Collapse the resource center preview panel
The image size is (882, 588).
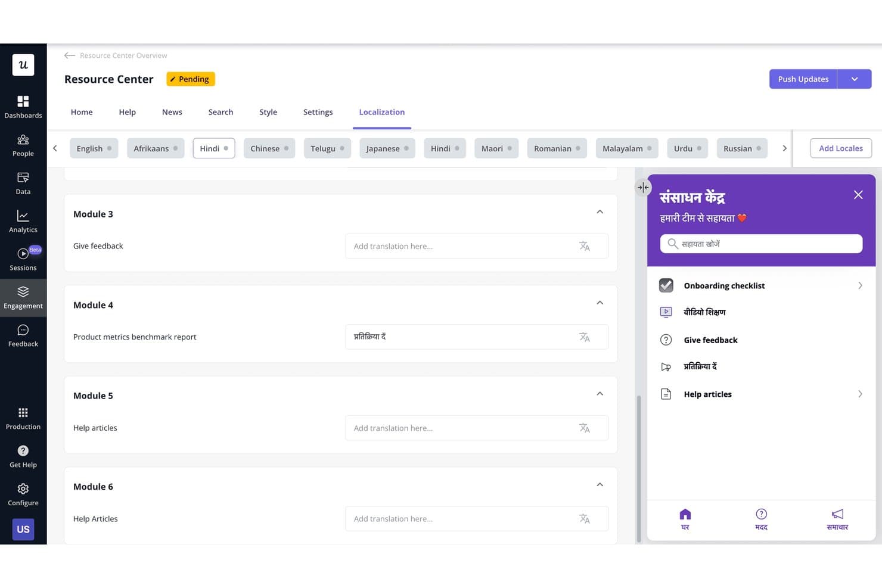pyautogui.click(x=643, y=187)
